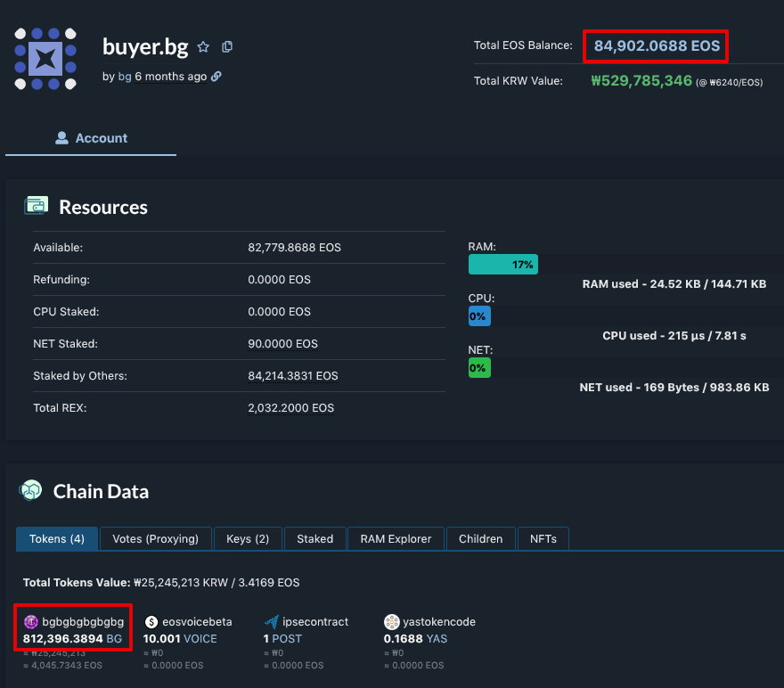Screen dimensions: 784x688
Task: Click the 'RAM used - 24.52 KB / 144.71 KB' text
Action: click(x=674, y=283)
